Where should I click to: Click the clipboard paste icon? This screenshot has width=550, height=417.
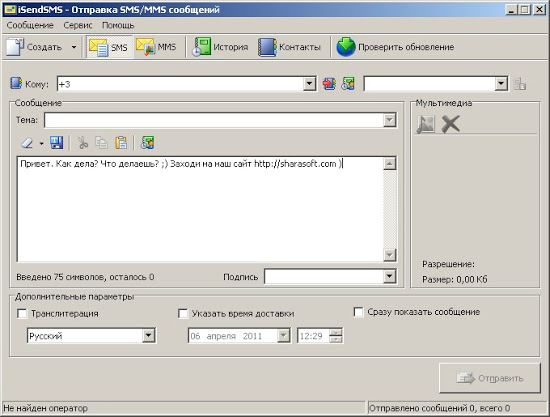coord(121,143)
